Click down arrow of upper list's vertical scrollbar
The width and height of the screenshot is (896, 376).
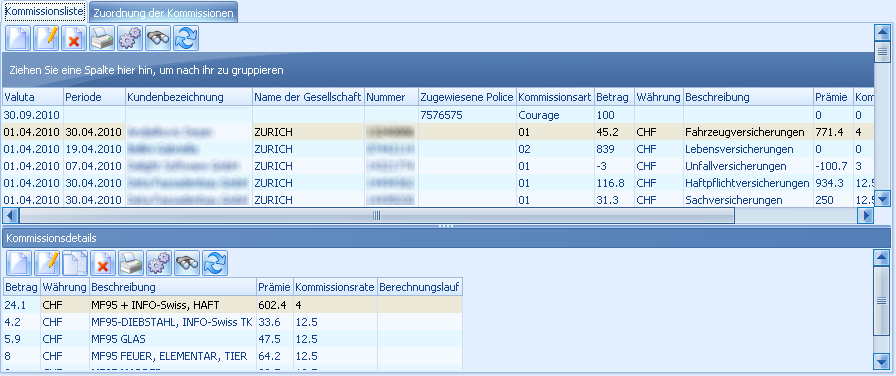[x=882, y=198]
